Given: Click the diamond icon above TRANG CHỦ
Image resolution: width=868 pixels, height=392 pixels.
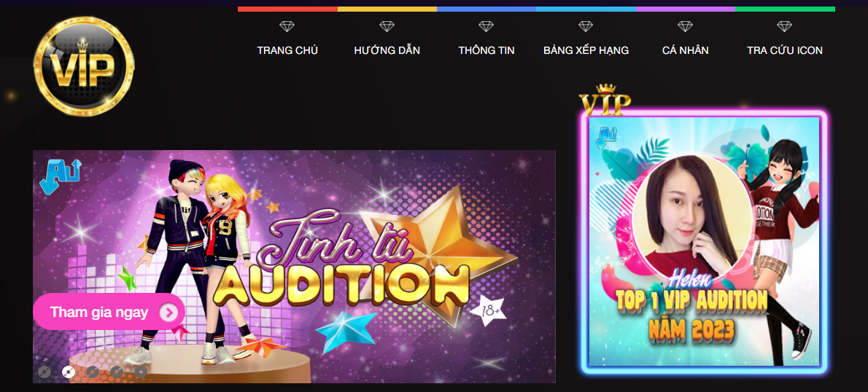Looking at the screenshot, I should [x=287, y=26].
